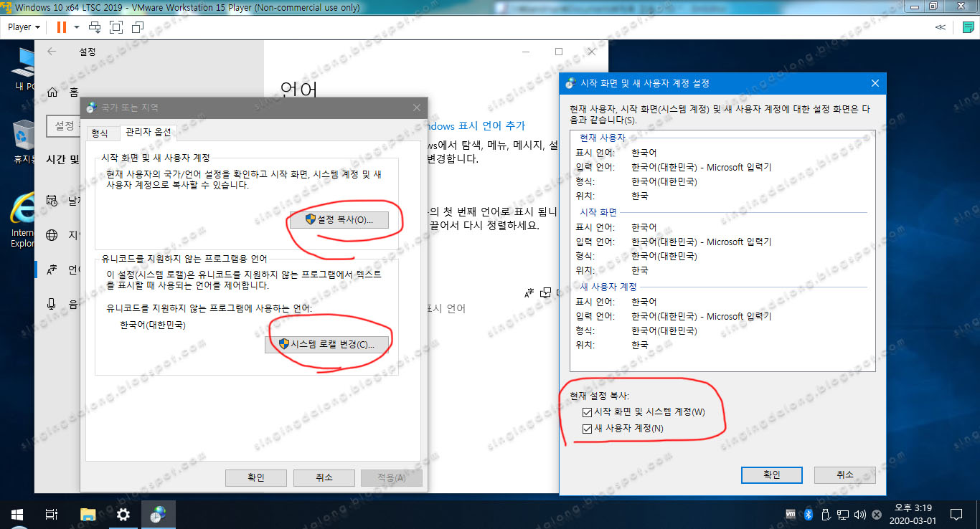980x529 pixels.
Task: Click the VMware Tools tray icon
Action: [x=791, y=514]
